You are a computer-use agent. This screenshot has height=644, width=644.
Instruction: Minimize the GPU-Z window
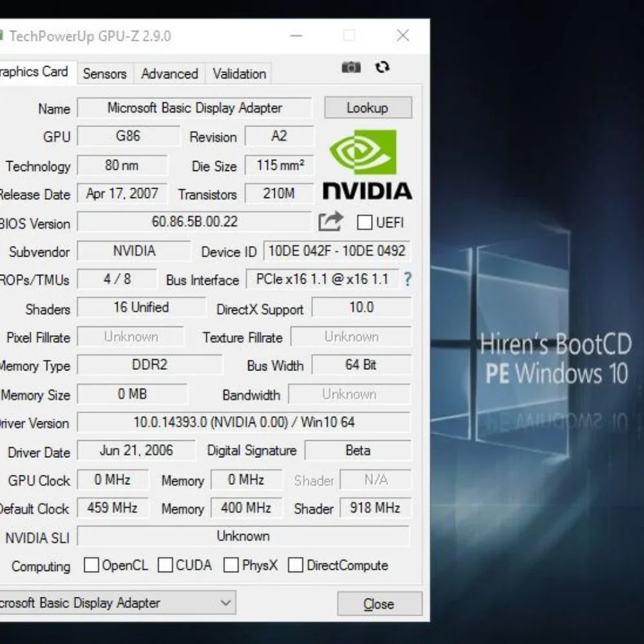tap(296, 35)
